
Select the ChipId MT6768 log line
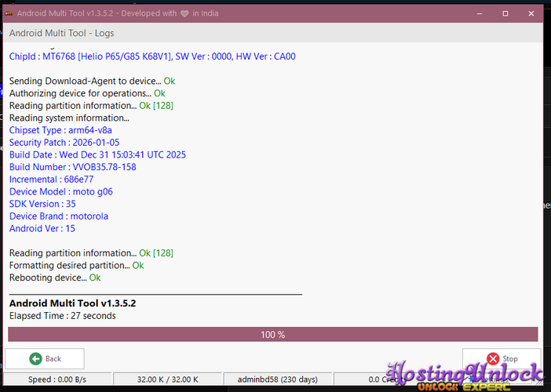(152, 56)
